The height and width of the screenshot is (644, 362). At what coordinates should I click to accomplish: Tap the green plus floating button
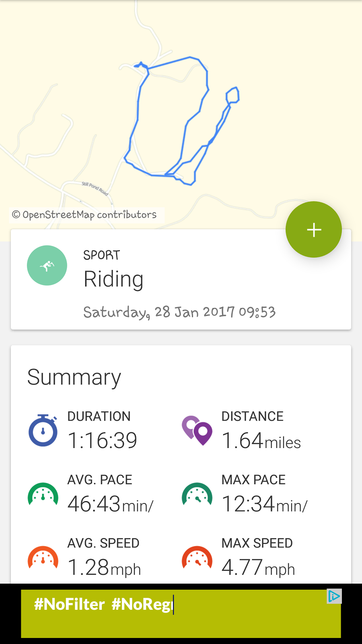pos(314,229)
